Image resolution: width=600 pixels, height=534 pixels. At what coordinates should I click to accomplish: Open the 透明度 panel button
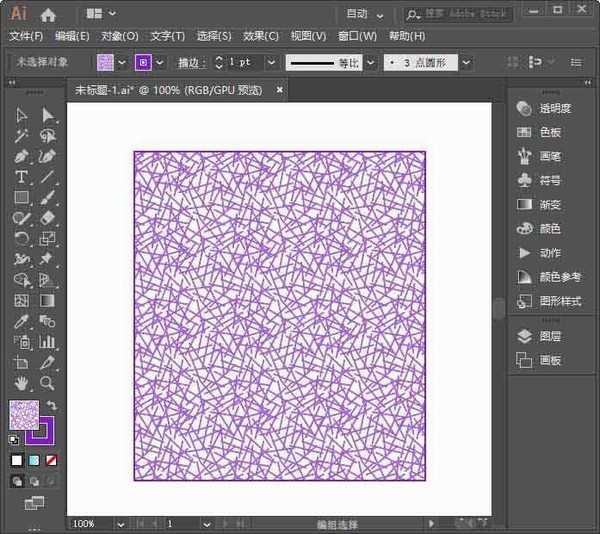click(555, 108)
